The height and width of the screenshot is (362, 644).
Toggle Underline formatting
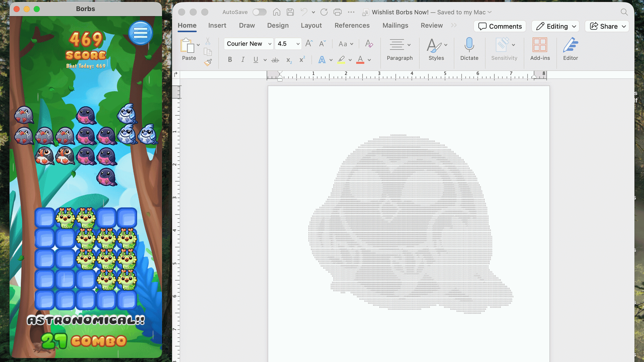point(256,60)
